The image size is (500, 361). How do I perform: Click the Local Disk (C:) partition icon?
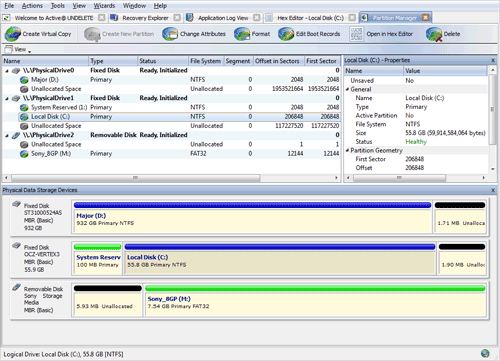click(x=24, y=117)
